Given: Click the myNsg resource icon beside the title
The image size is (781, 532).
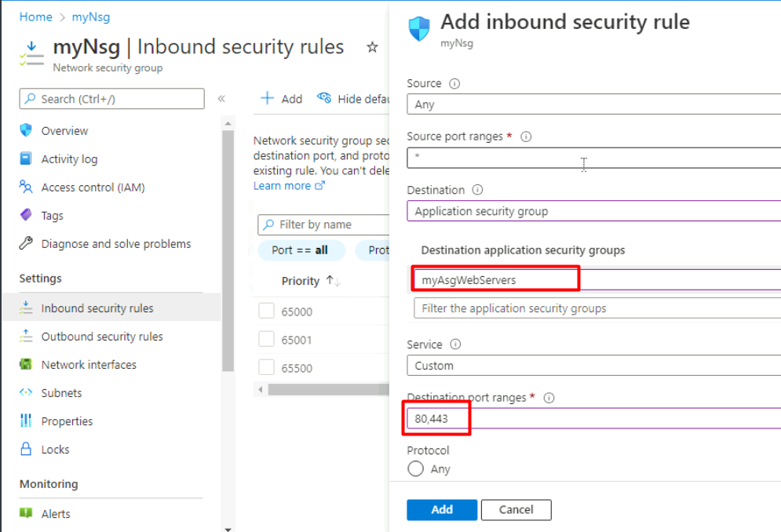Looking at the screenshot, I should [x=31, y=54].
